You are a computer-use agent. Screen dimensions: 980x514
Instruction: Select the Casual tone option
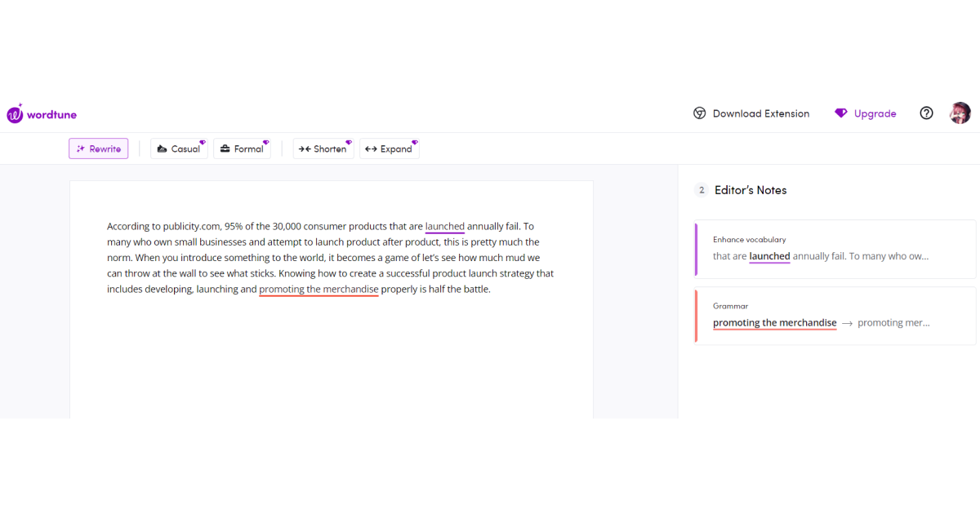click(179, 149)
